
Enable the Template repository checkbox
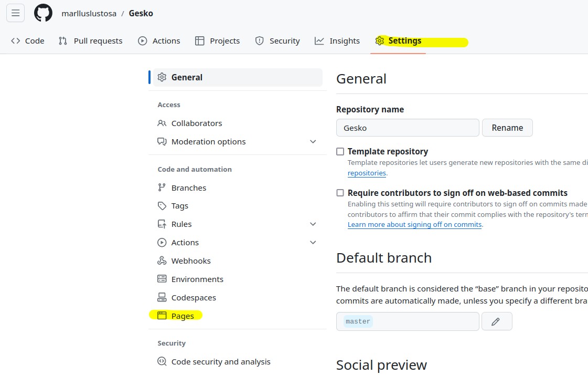[x=340, y=151]
